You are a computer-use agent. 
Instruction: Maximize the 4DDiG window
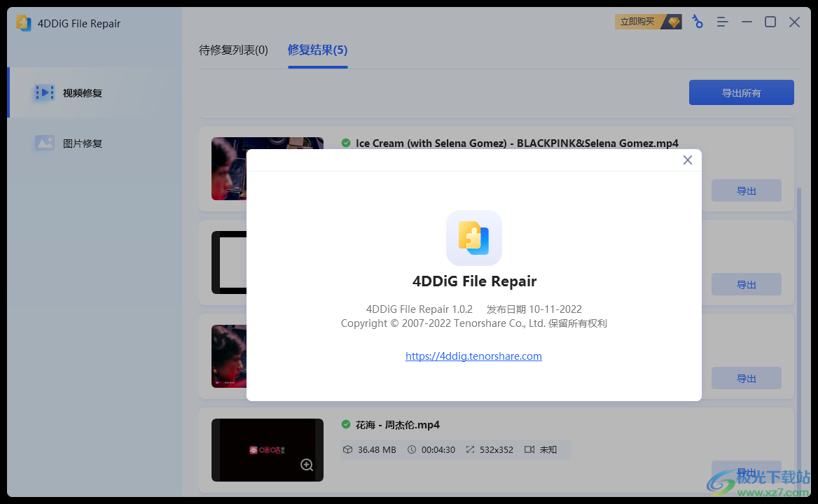[x=770, y=22]
